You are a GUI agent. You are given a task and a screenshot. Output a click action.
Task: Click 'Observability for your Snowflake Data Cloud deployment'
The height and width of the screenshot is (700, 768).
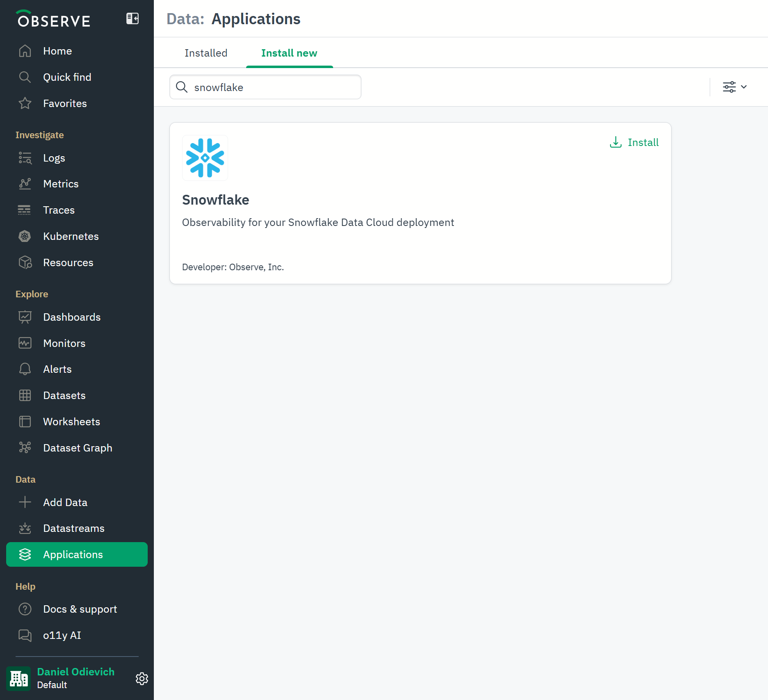click(318, 222)
